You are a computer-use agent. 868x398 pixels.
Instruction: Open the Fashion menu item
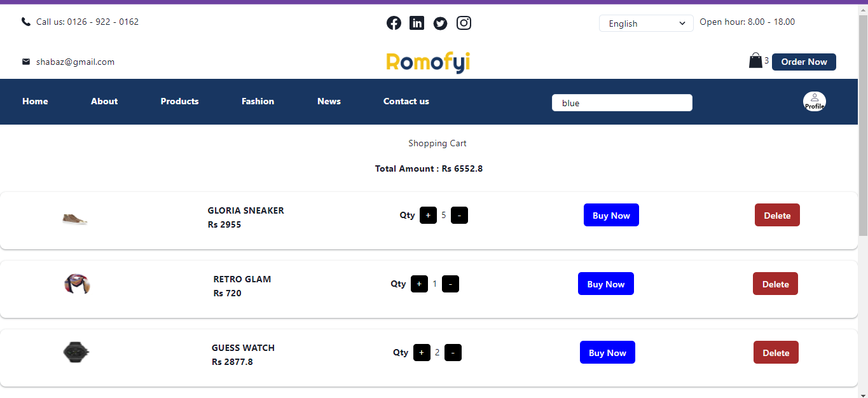[x=258, y=101]
